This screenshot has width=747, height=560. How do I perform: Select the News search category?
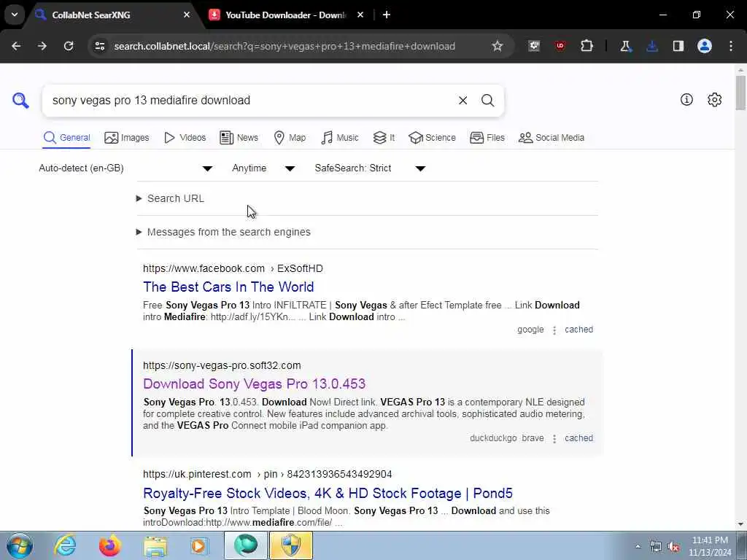[x=239, y=138]
